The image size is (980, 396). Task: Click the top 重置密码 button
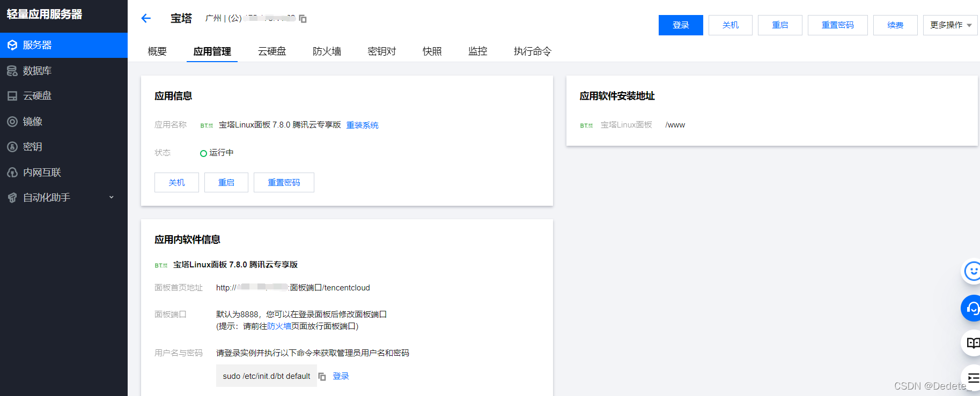(x=837, y=25)
